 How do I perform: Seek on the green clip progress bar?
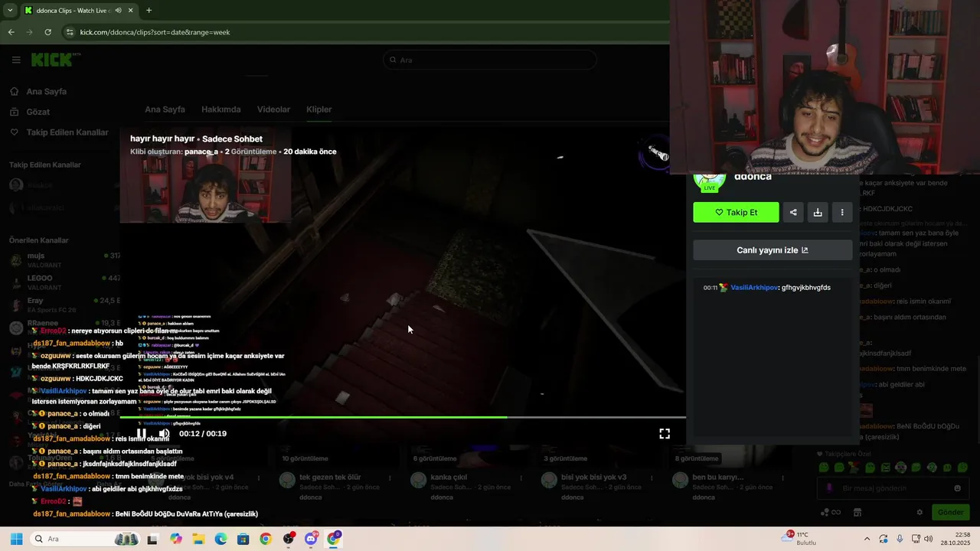tap(403, 417)
